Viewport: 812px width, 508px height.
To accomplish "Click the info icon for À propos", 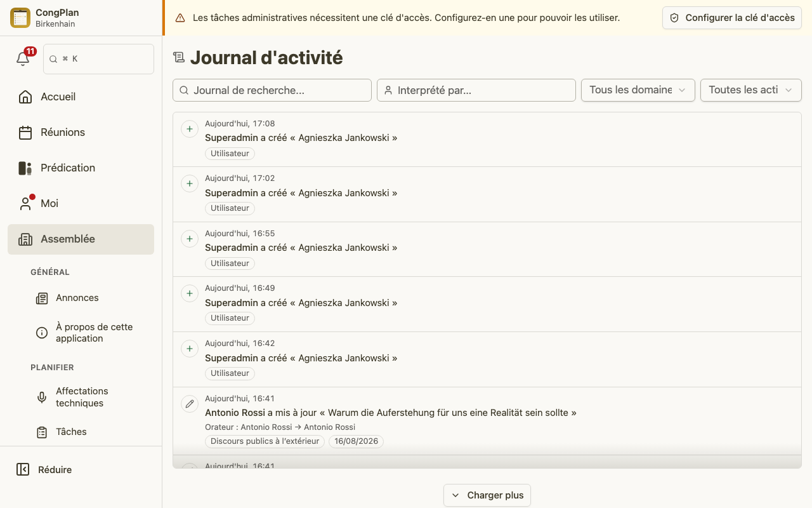I will point(42,333).
